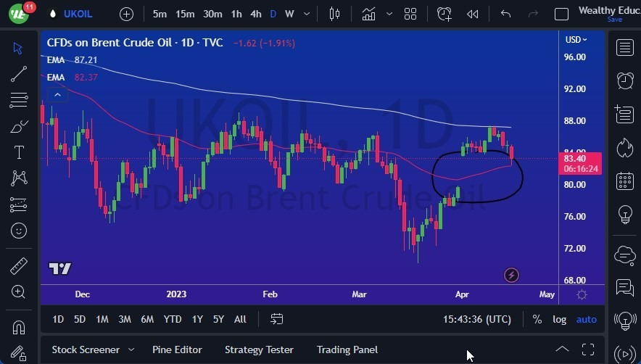Open the streams play-button panel icon

click(624, 353)
